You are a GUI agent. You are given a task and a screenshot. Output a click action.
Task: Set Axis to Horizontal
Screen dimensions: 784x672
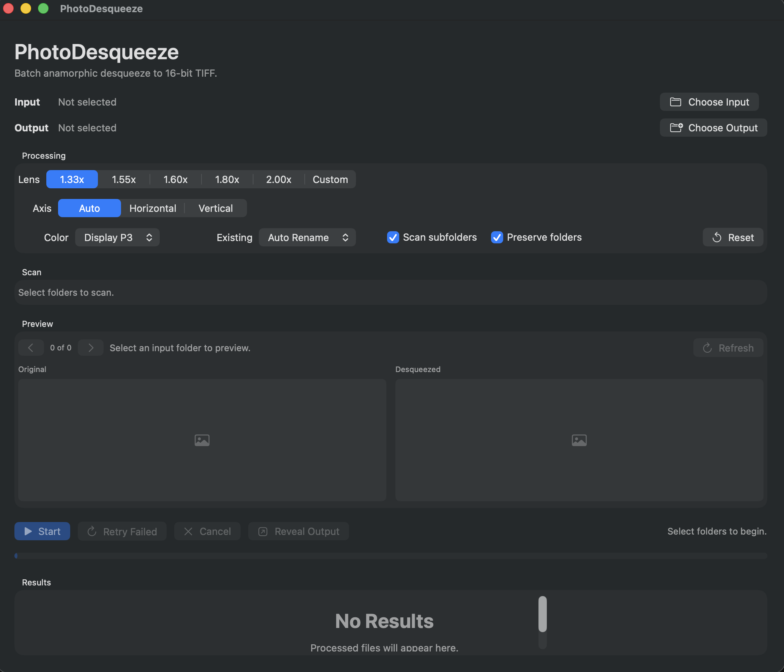tap(153, 208)
